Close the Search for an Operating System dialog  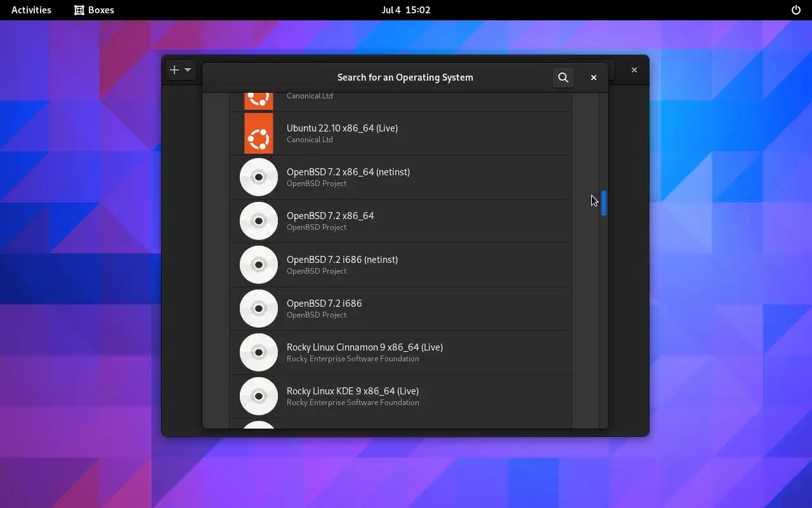pos(594,77)
